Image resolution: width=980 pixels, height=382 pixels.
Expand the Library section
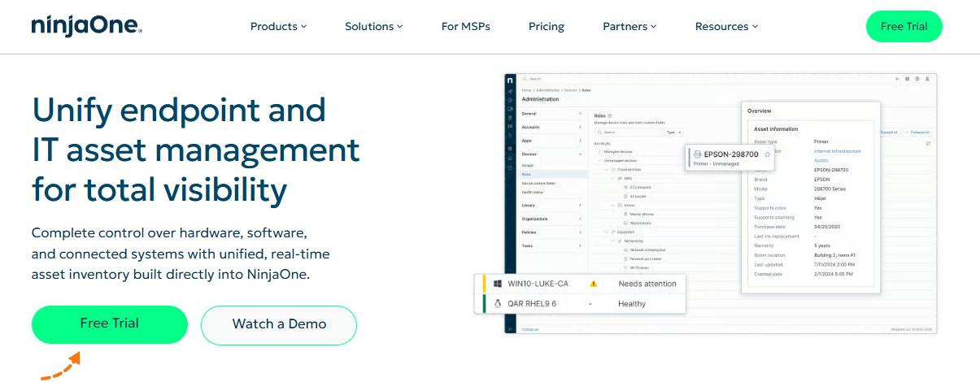551,205
